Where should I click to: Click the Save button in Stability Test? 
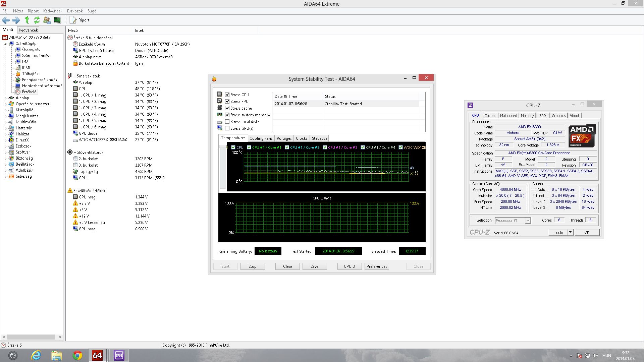pos(315,266)
